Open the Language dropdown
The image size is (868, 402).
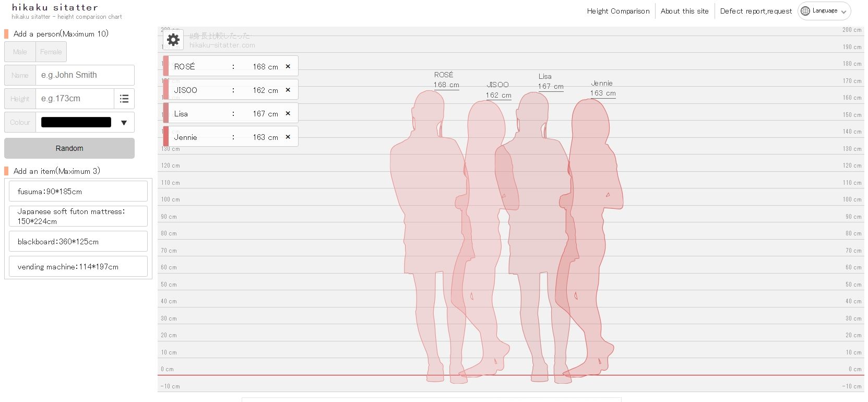pos(824,11)
